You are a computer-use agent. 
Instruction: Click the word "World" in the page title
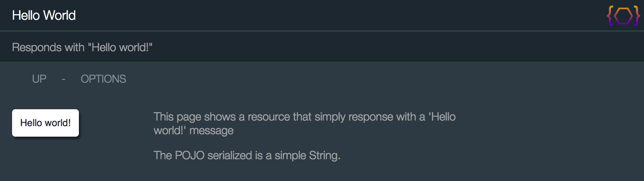(60, 15)
